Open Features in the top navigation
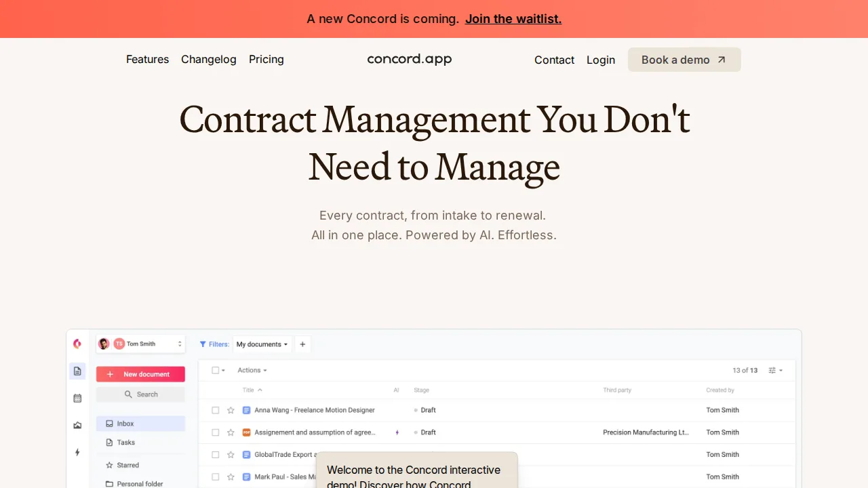The width and height of the screenshot is (868, 488). pyautogui.click(x=147, y=60)
